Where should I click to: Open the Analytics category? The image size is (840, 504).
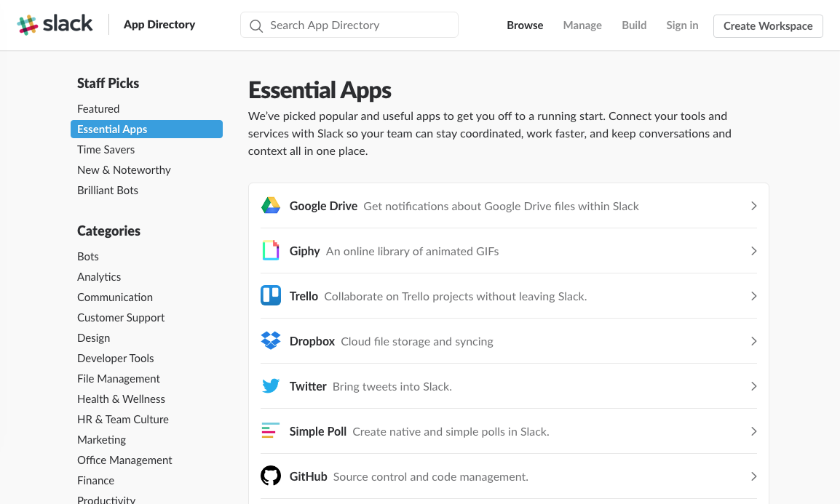point(98,276)
